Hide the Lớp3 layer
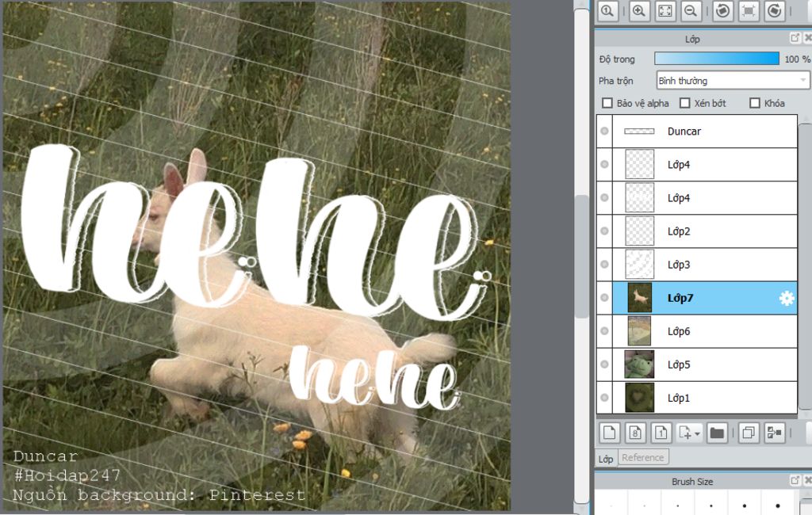 click(x=604, y=265)
